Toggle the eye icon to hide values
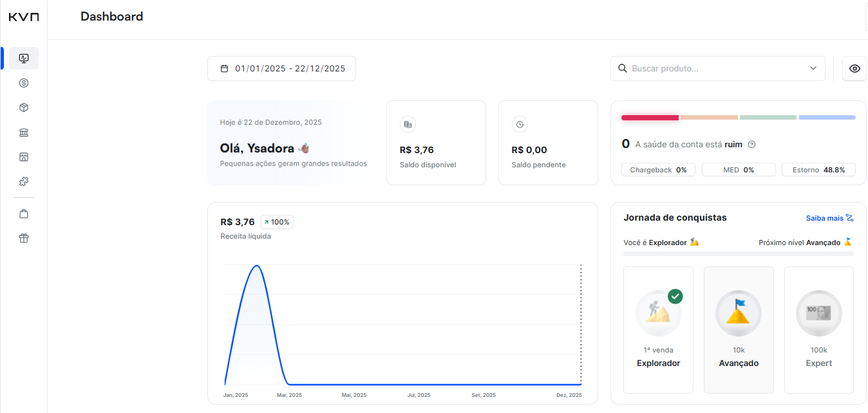The image size is (868, 413). [x=854, y=69]
